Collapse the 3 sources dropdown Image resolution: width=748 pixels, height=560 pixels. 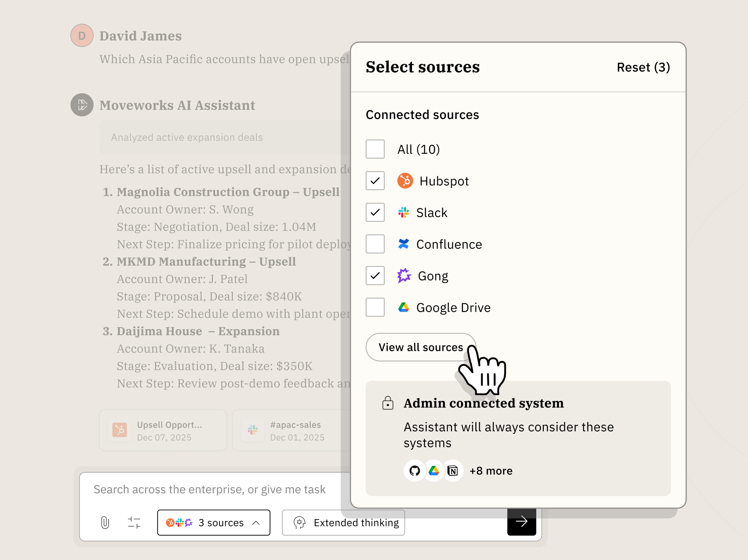pos(214,522)
